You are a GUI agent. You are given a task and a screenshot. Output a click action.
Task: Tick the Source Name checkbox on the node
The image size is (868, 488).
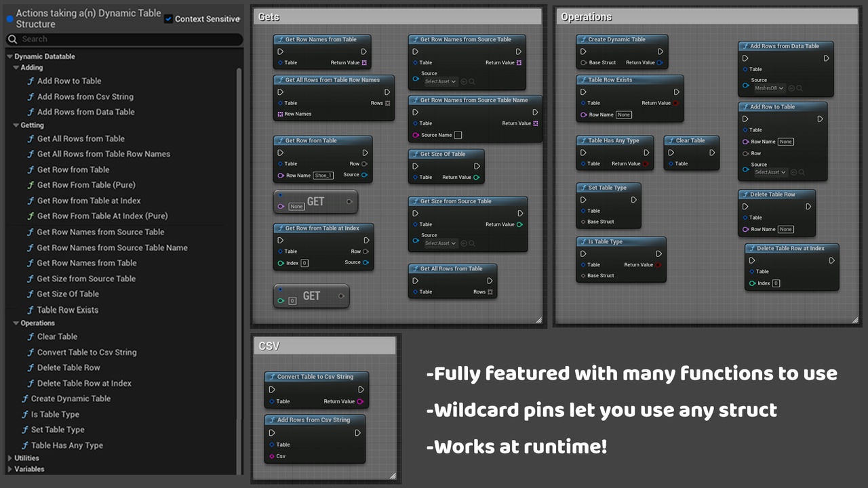[x=458, y=135]
